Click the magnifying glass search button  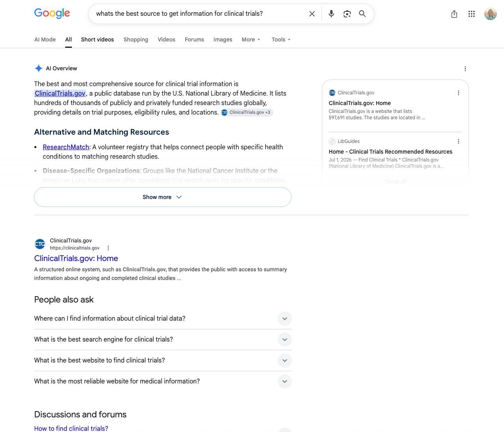[x=362, y=14]
